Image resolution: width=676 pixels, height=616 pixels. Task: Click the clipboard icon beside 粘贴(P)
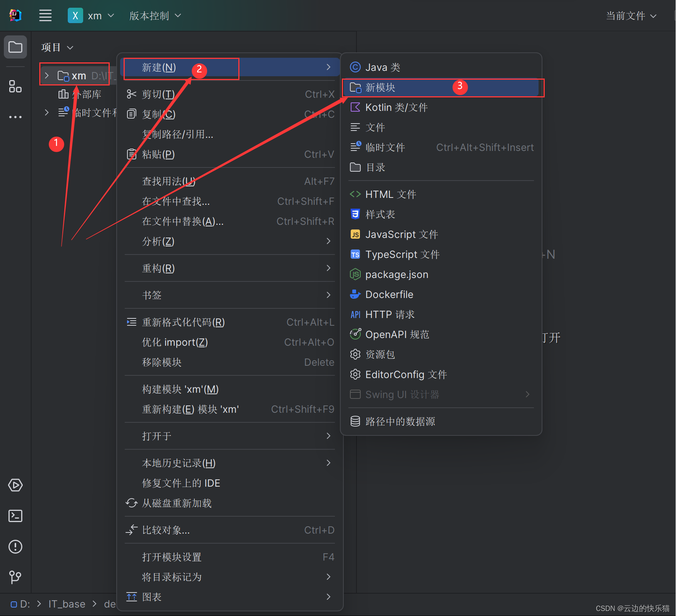[x=132, y=154]
